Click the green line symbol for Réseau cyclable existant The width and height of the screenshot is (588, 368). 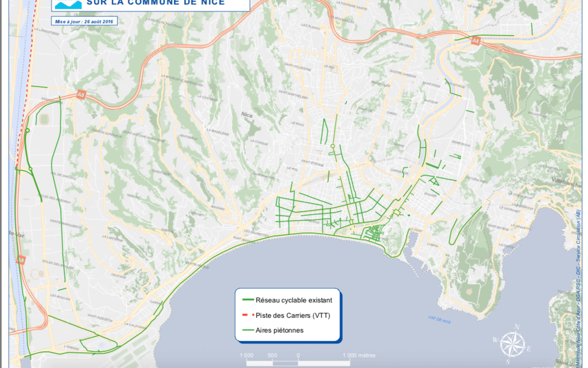tap(247, 300)
